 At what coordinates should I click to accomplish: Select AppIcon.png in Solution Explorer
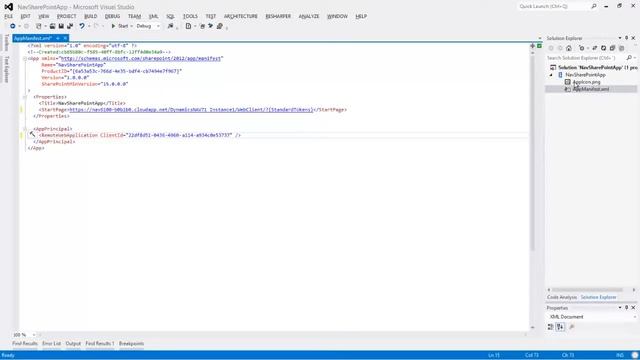click(x=587, y=82)
